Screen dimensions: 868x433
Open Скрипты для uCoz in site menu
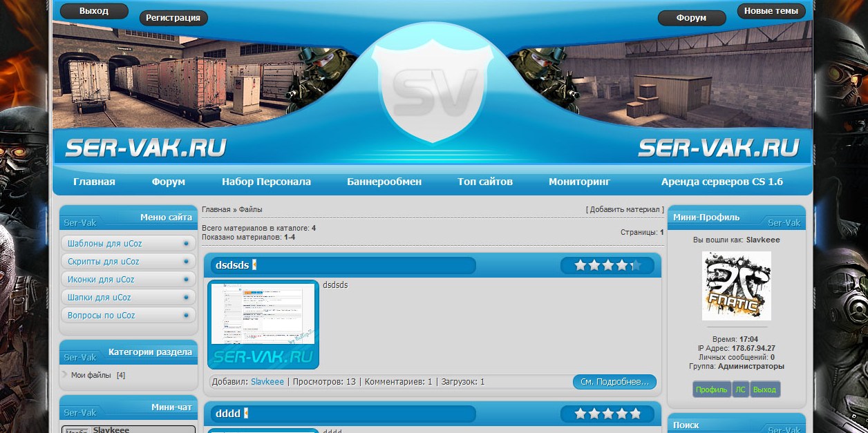(x=129, y=262)
